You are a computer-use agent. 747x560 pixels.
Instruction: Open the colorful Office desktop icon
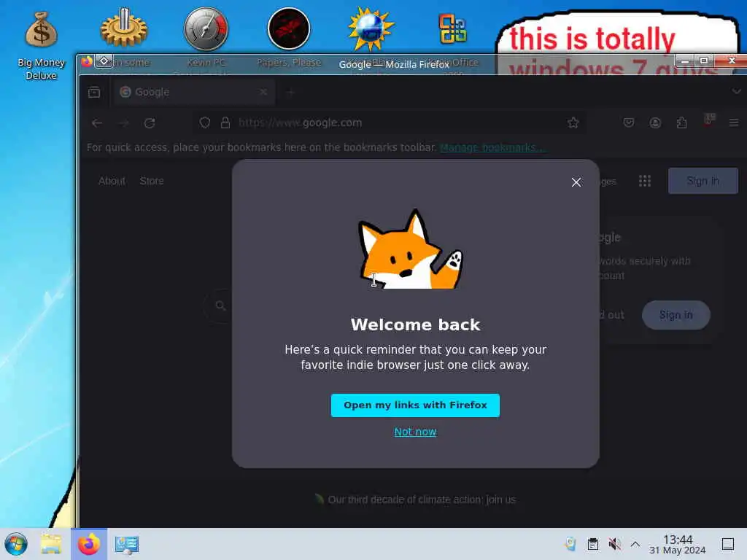[x=452, y=28]
